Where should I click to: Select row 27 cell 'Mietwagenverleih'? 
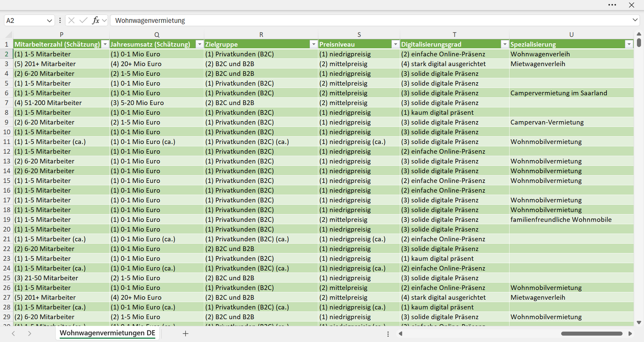571,297
